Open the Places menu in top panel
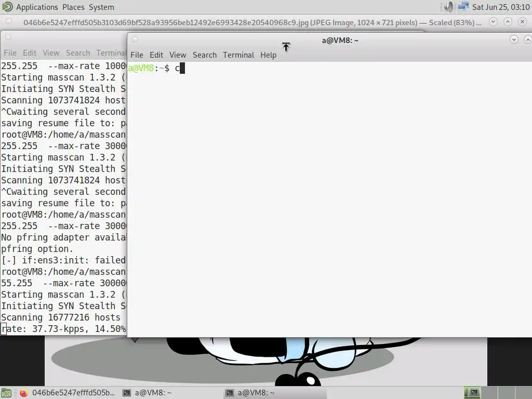Image resolution: width=532 pixels, height=399 pixels. click(x=73, y=7)
